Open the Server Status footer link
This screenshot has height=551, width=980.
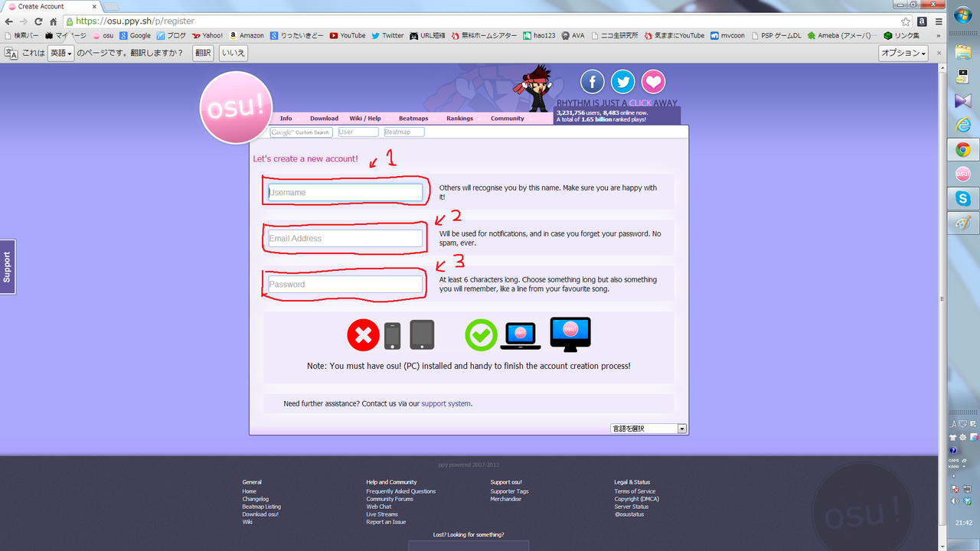click(631, 507)
